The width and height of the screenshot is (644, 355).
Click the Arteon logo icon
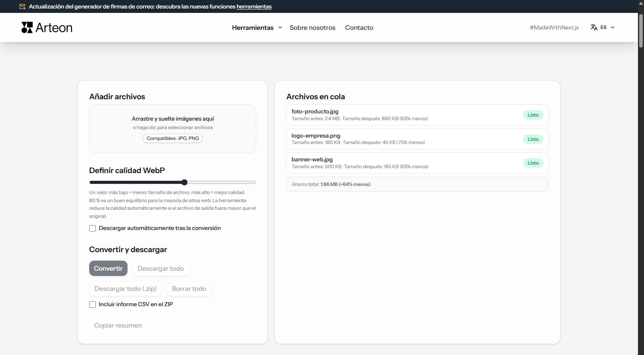[27, 27]
